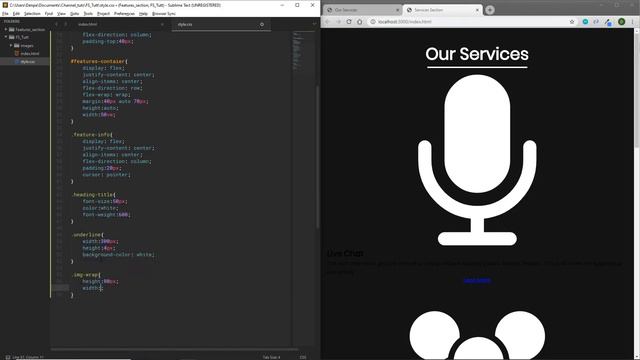Click the site info icon in address bar

tap(373, 22)
